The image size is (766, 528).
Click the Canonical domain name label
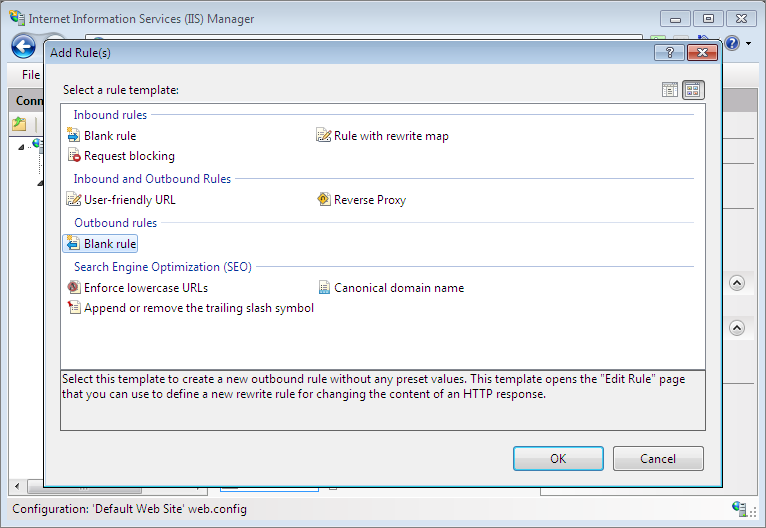399,288
